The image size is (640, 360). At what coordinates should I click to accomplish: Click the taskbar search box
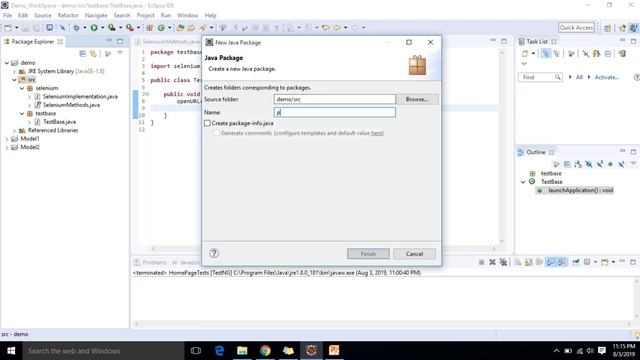[x=103, y=351]
